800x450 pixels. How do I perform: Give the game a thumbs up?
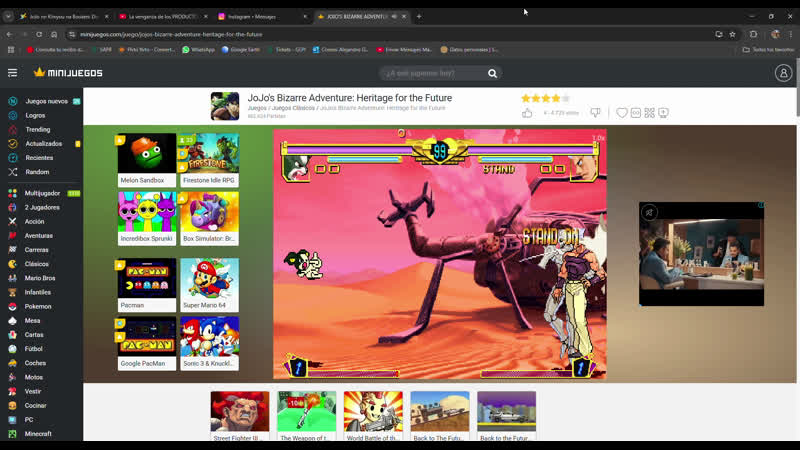point(527,113)
